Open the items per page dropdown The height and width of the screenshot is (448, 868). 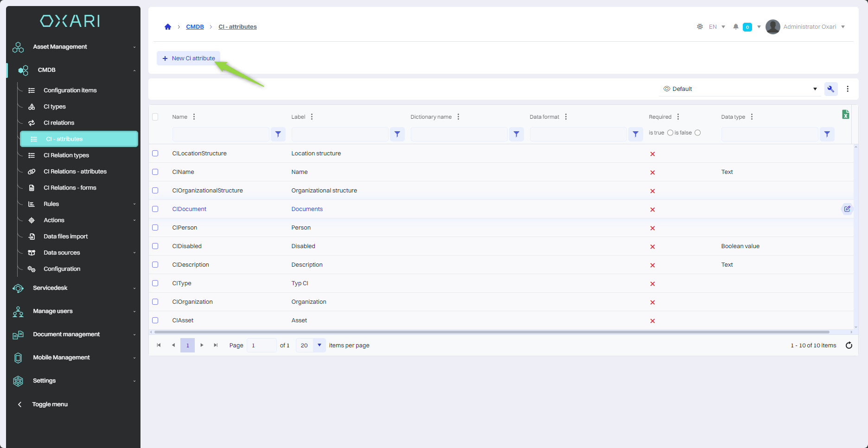click(x=319, y=346)
